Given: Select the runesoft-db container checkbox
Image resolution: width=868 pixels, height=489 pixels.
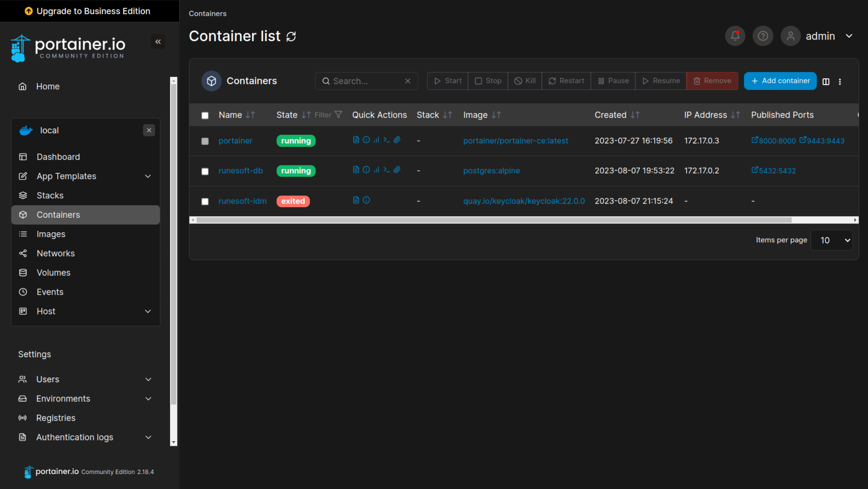Looking at the screenshot, I should [x=205, y=171].
